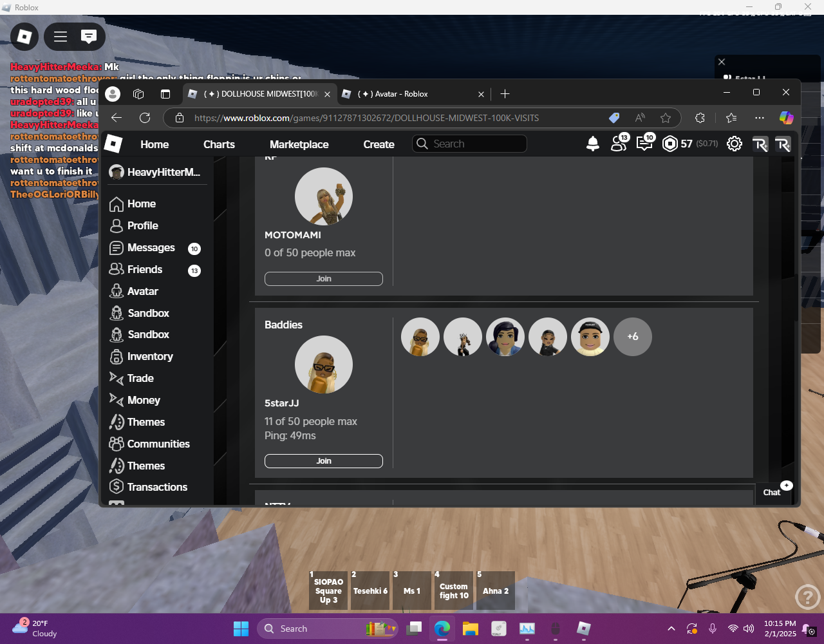824x644 pixels.
Task: Open taskbar weather widget 20°F Cloudy
Action: tap(35, 629)
